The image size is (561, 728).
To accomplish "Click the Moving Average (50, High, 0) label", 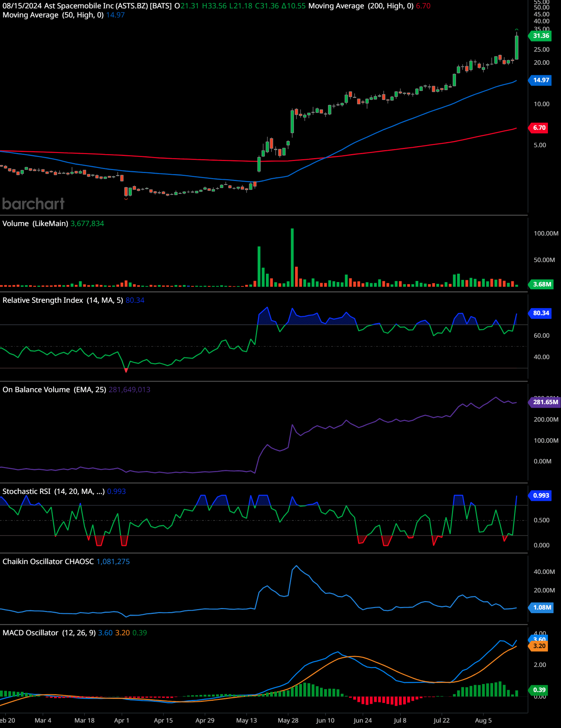I will coord(53,15).
